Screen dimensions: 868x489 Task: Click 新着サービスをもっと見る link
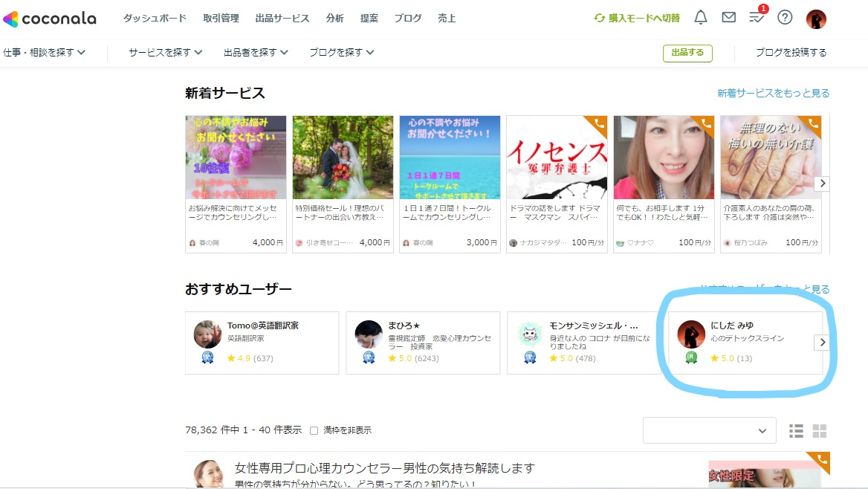[x=774, y=93]
